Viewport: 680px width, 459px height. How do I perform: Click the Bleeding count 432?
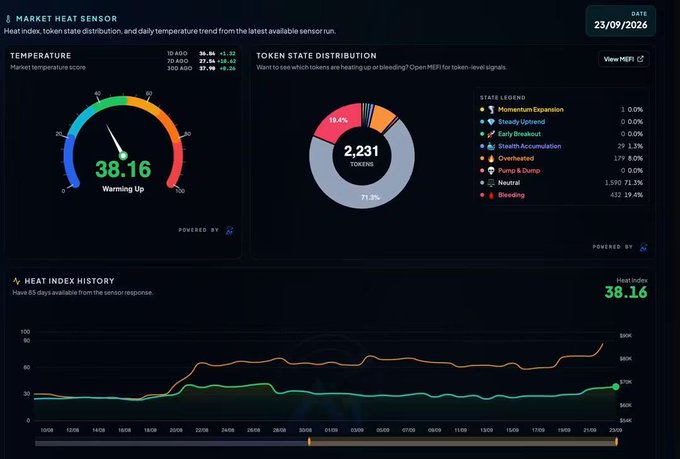pos(615,195)
